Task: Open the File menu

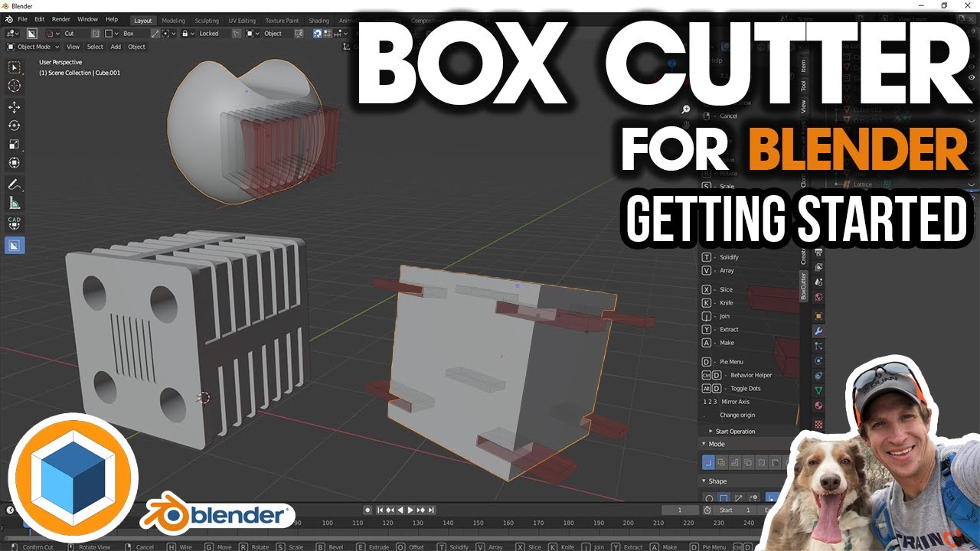Action: [x=22, y=18]
